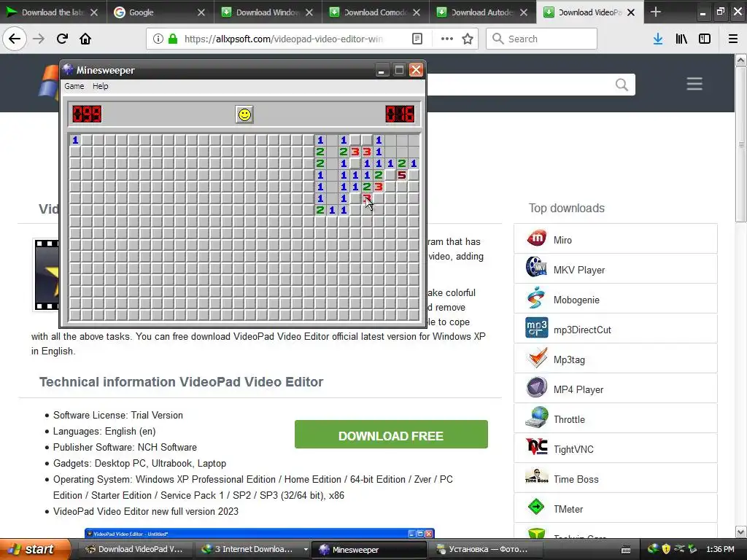Click the yellow security shield tray icon
The height and width of the screenshot is (560, 747).
pos(666,549)
